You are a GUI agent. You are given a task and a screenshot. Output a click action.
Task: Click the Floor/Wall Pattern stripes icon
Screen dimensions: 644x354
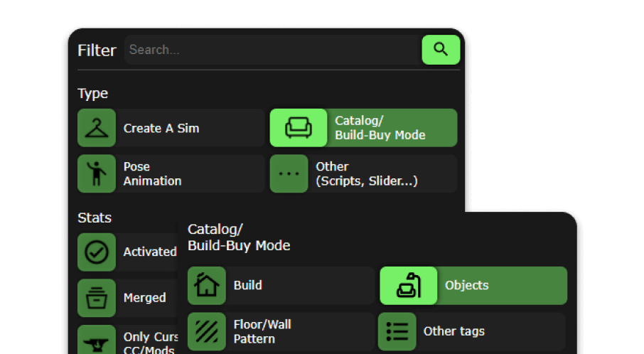pyautogui.click(x=207, y=331)
